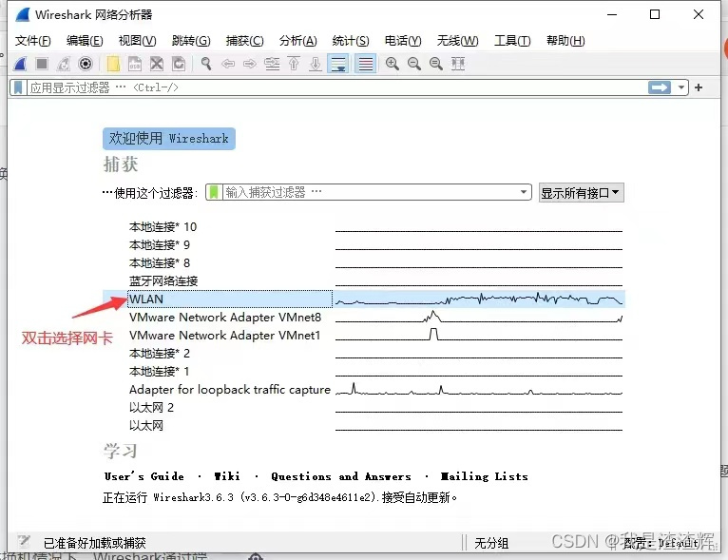Toggle packet colorization rules icon
This screenshot has height=560, width=728.
point(365,64)
